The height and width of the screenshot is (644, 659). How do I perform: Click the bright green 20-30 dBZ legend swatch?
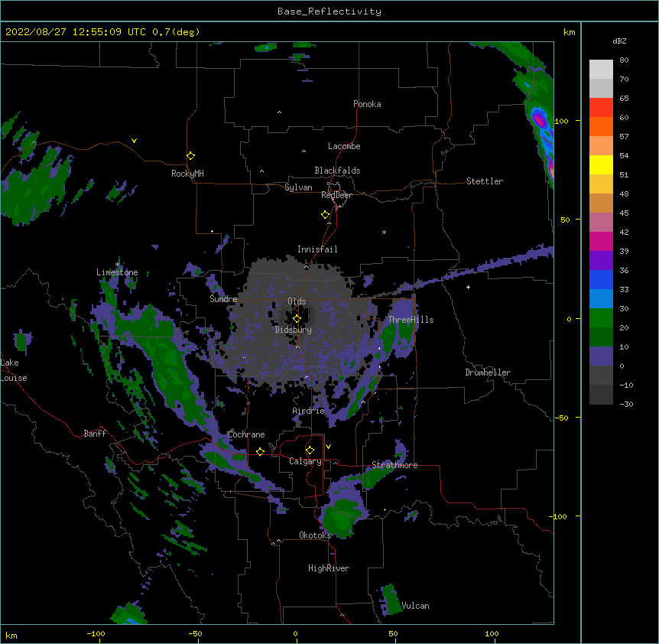click(x=601, y=318)
